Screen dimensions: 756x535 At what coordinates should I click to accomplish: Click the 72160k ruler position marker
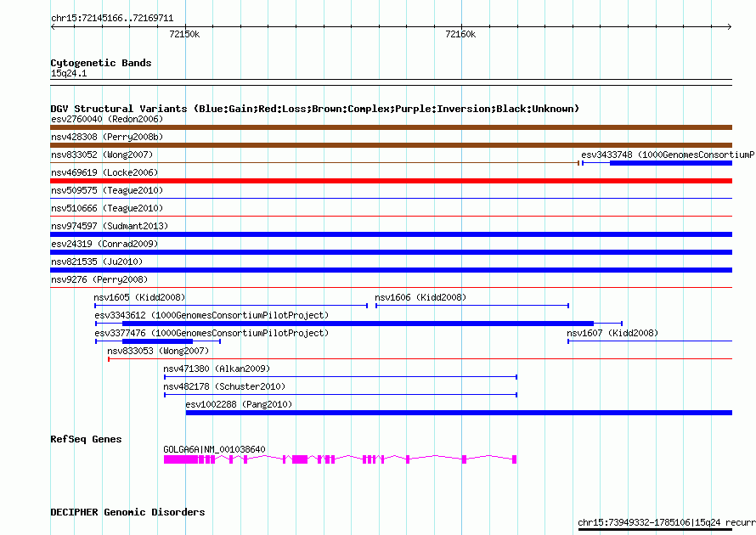[460, 34]
